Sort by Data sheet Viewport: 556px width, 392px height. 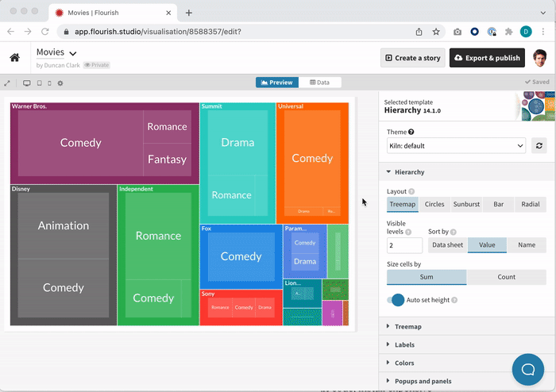pos(447,245)
